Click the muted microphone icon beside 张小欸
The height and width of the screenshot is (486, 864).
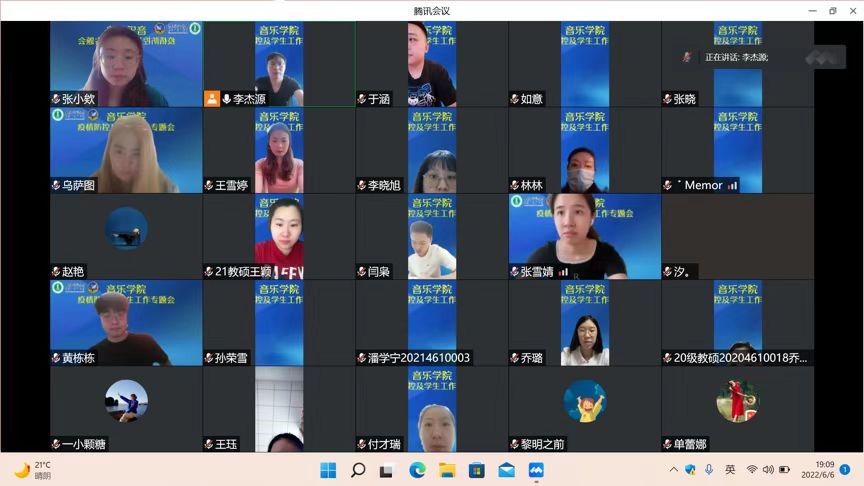coord(56,100)
